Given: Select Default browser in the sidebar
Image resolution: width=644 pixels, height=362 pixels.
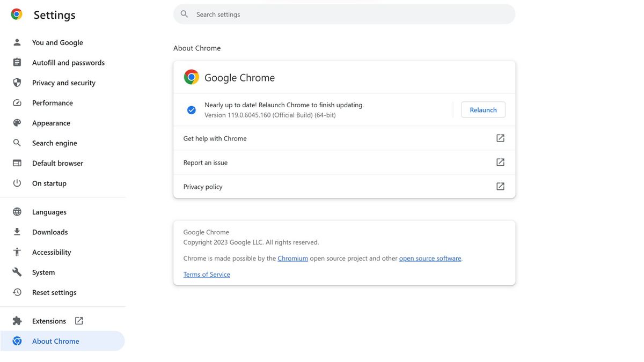Looking at the screenshot, I should click(57, 163).
